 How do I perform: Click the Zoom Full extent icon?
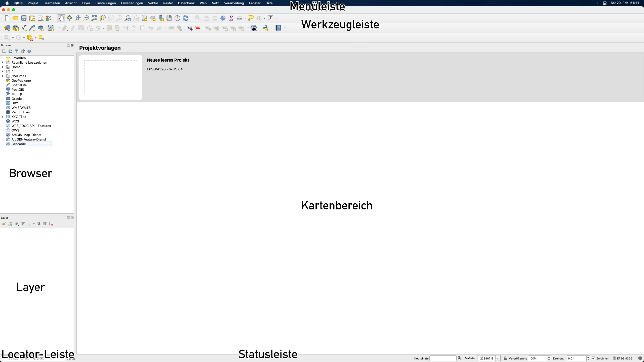point(94,18)
